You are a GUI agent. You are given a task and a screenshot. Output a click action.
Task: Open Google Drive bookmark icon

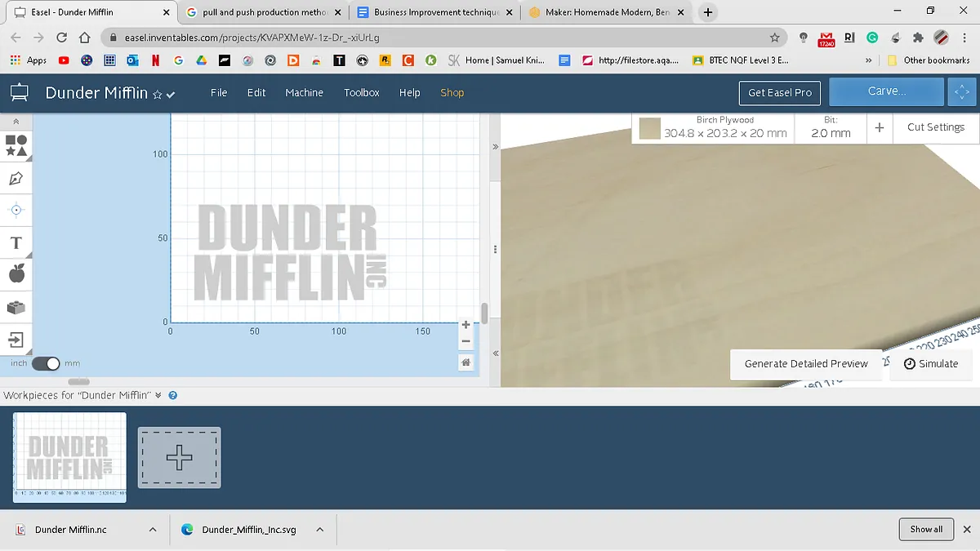click(201, 60)
